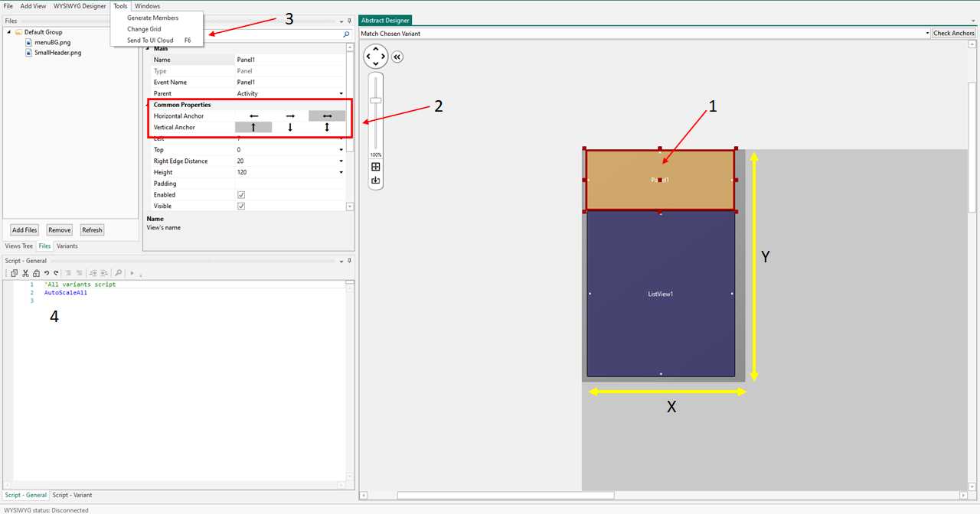
Task: Select the Copy icon in the Script toolbar
Action: [x=14, y=273]
